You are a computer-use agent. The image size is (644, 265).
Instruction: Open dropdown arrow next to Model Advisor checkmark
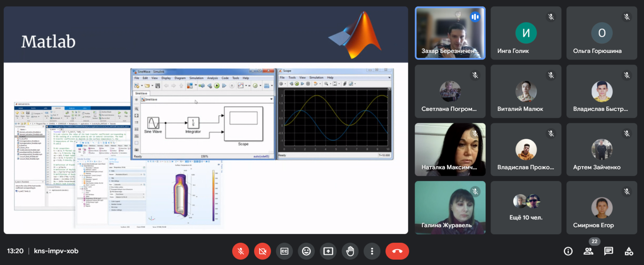260,86
